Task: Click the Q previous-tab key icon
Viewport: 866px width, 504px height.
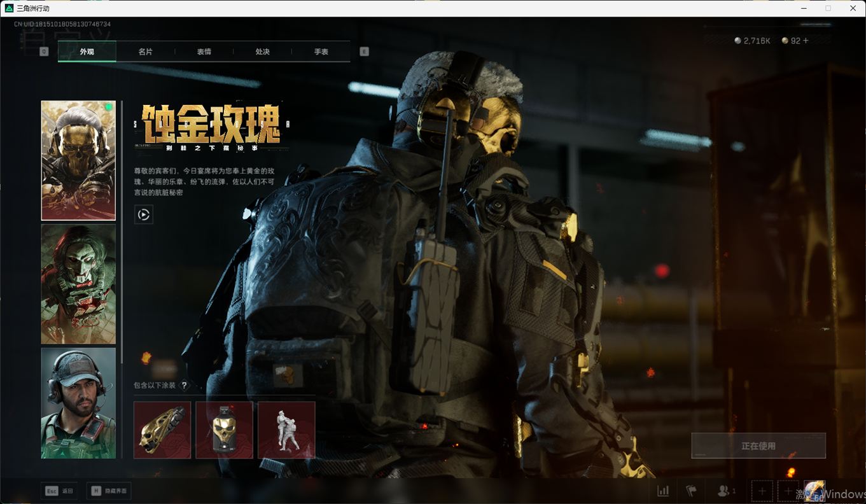Action: tap(44, 52)
